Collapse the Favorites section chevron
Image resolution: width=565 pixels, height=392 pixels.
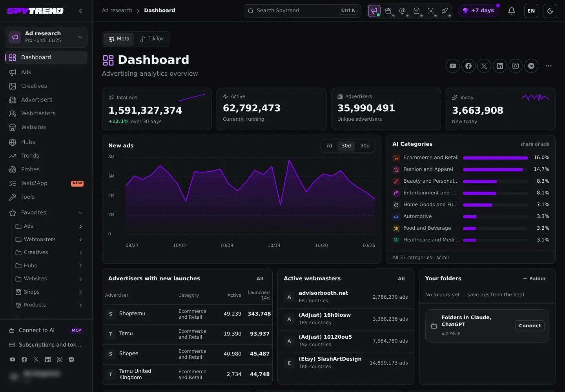click(80, 213)
